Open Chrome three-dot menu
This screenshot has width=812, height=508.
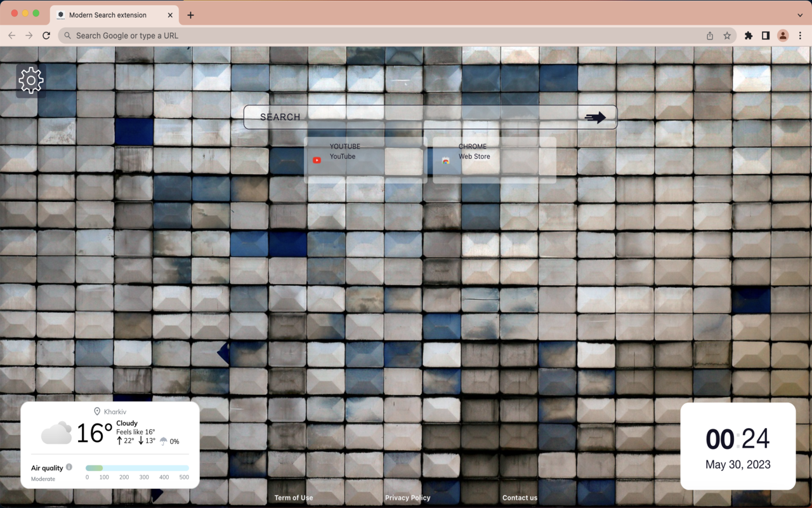click(800, 36)
